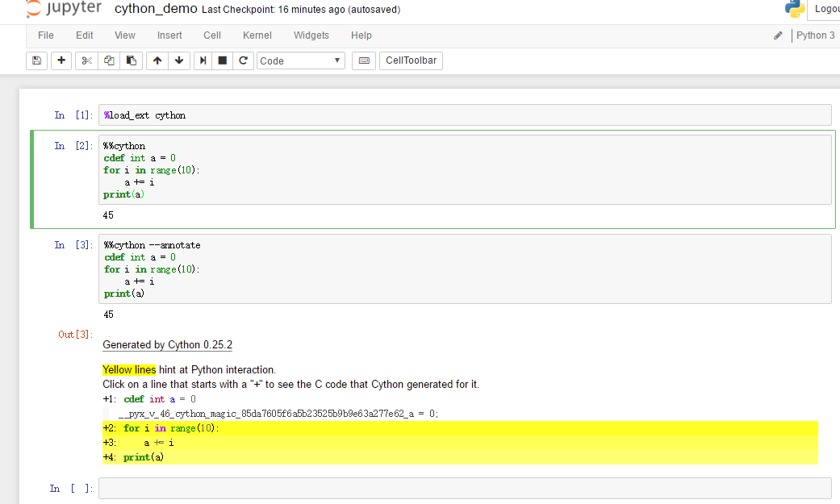Click the 'Click on a line that starts' instruction text
840x504 pixels.
coord(290,384)
